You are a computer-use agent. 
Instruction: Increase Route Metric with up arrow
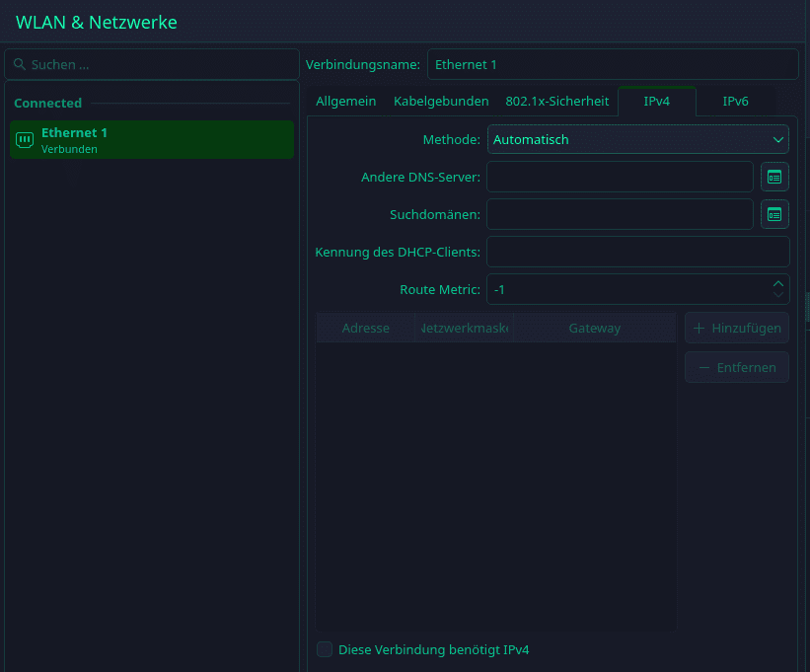(x=778, y=283)
